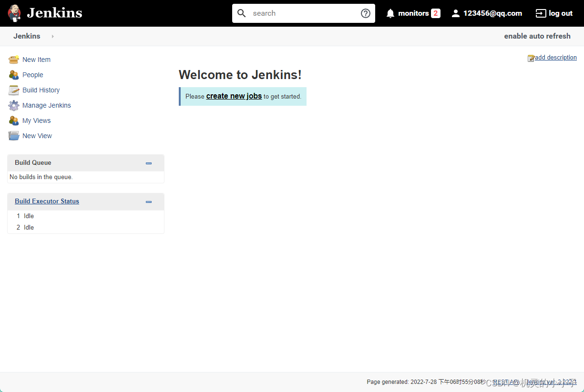Image resolution: width=584 pixels, height=392 pixels.
Task: Open New Item from sidebar
Action: click(x=36, y=60)
